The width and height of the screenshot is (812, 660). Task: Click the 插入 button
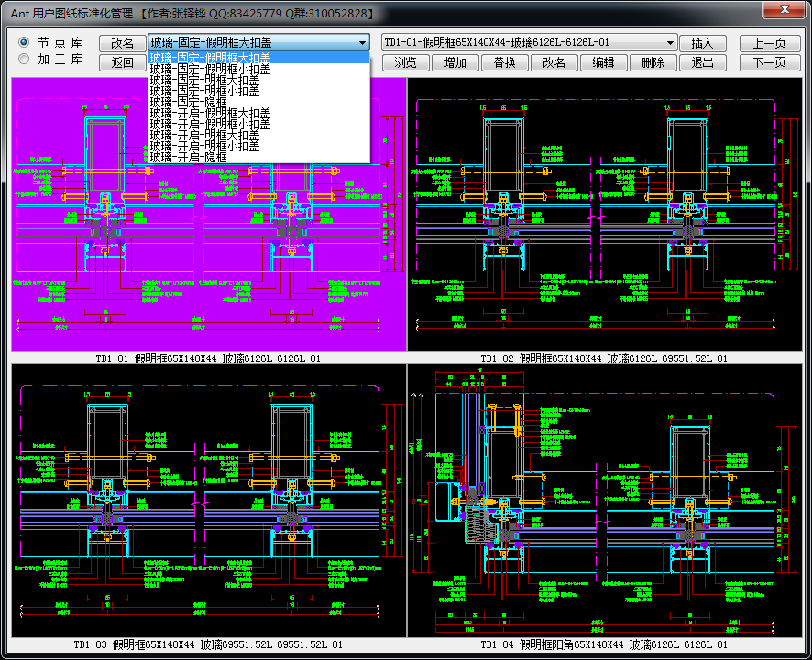click(702, 43)
